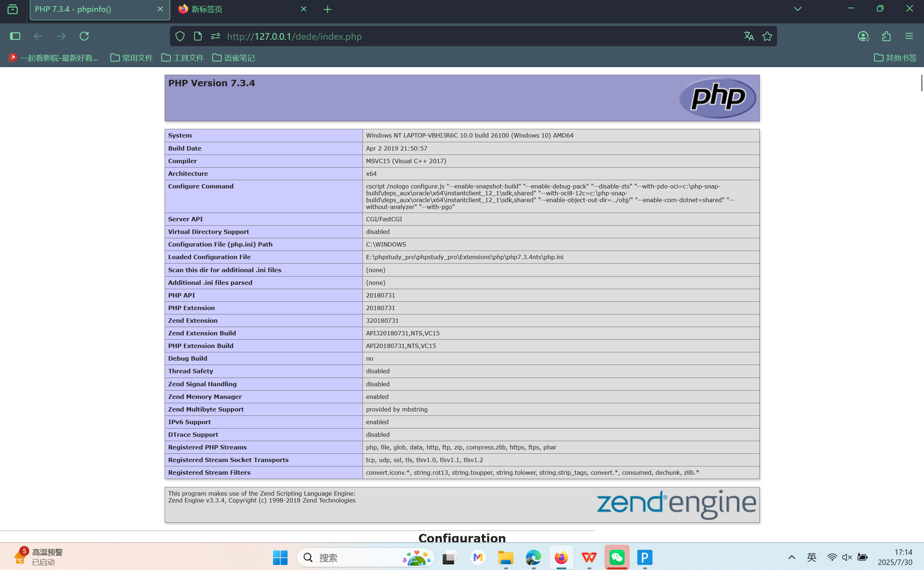Viewport: 924px width, 570px height.
Task: Open 常用文件 bookmarks folder
Action: (x=131, y=58)
